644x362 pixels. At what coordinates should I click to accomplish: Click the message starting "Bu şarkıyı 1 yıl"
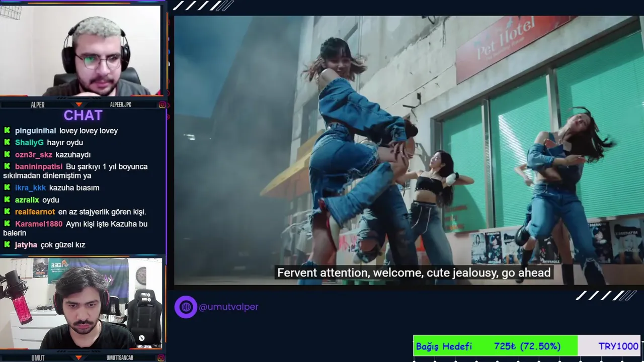[x=75, y=171]
